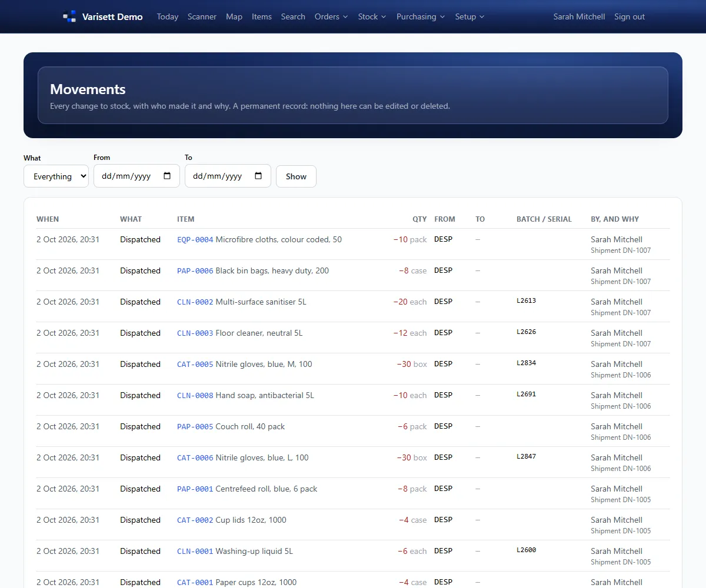Open item CAT-0001 link
Image resolution: width=706 pixels, height=588 pixels.
(195, 582)
